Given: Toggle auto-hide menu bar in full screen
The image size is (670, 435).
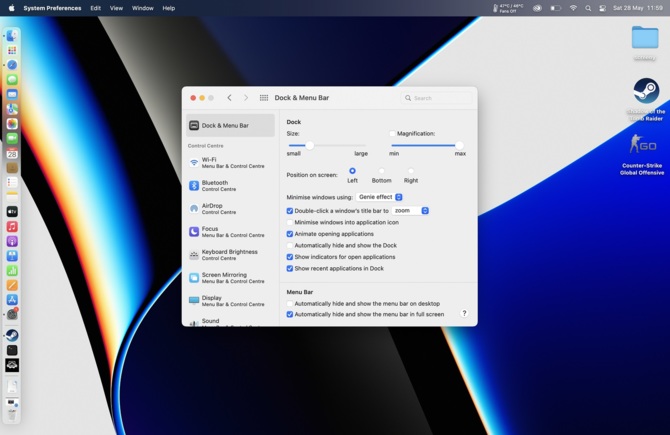Looking at the screenshot, I should pos(290,314).
